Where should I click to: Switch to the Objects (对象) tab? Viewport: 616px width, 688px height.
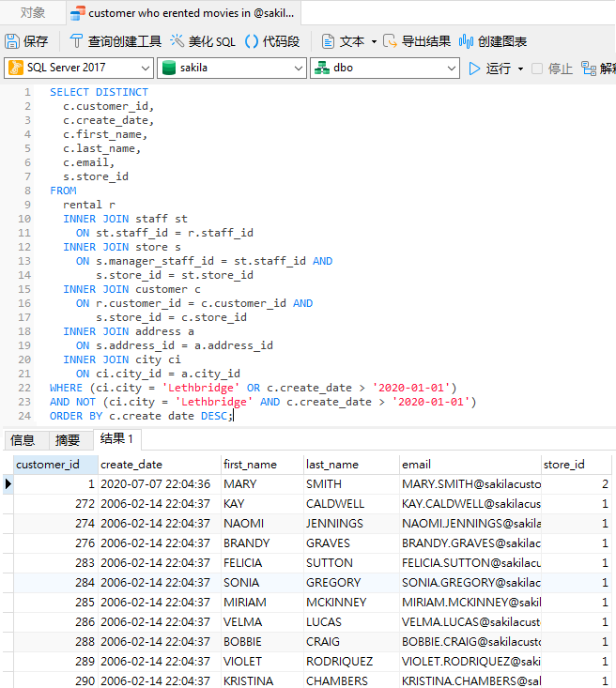click(x=33, y=13)
